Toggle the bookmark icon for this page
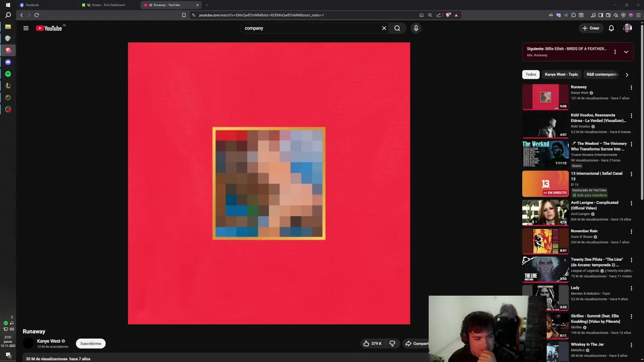Screen dimensions: 644x362 (x=184, y=15)
